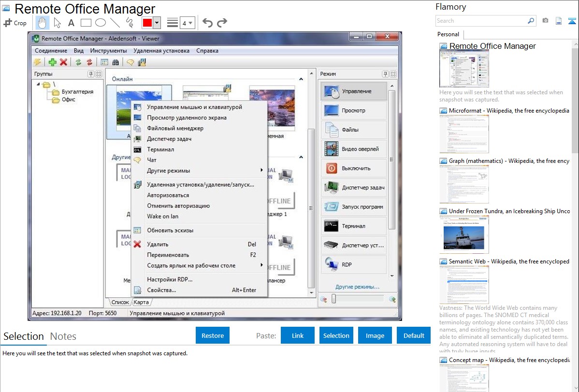The image size is (579, 392).
Task: Switch to the Selection tab
Action: coord(24,336)
